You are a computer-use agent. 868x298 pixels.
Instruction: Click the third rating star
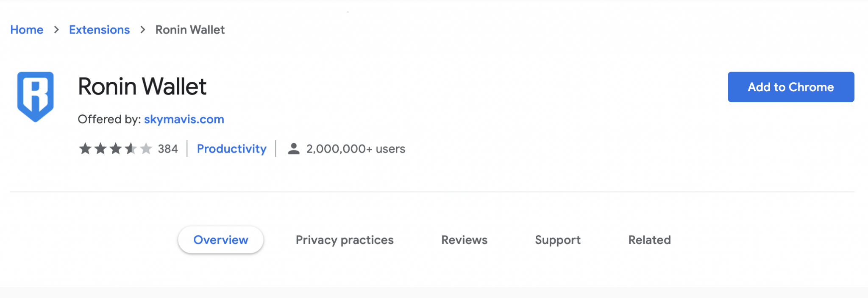pyautogui.click(x=116, y=149)
